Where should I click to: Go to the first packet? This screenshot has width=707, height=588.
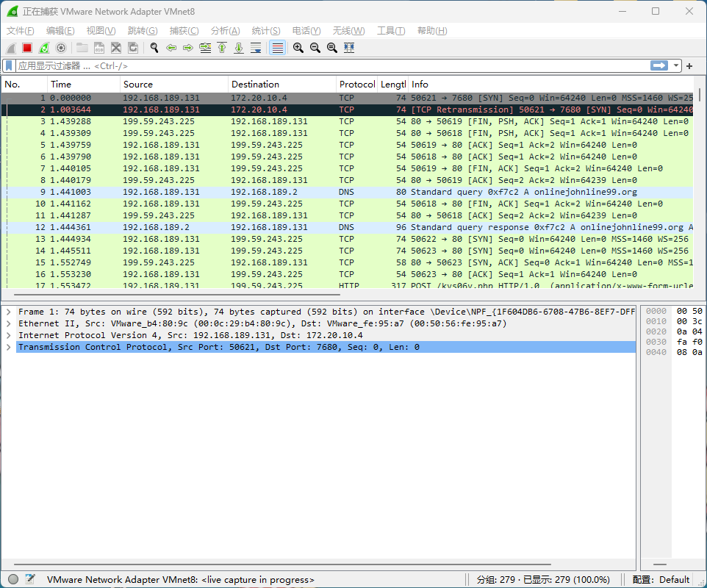click(x=222, y=48)
